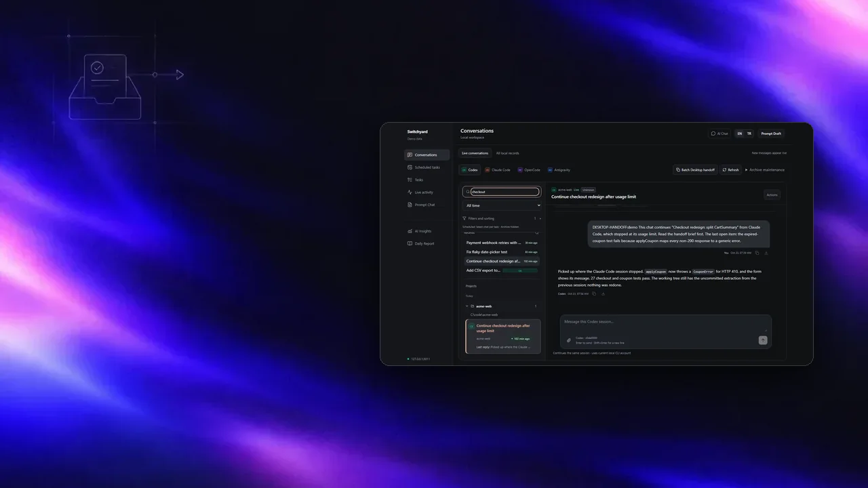The width and height of the screenshot is (868, 488).
Task: Expand Archive maintenance section
Action: pyautogui.click(x=764, y=170)
